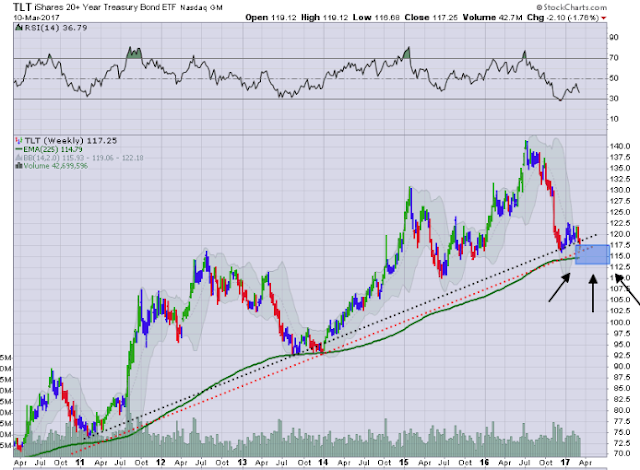640x470 pixels.
Task: Click the 77.5 price axis label
Action: coord(620,421)
